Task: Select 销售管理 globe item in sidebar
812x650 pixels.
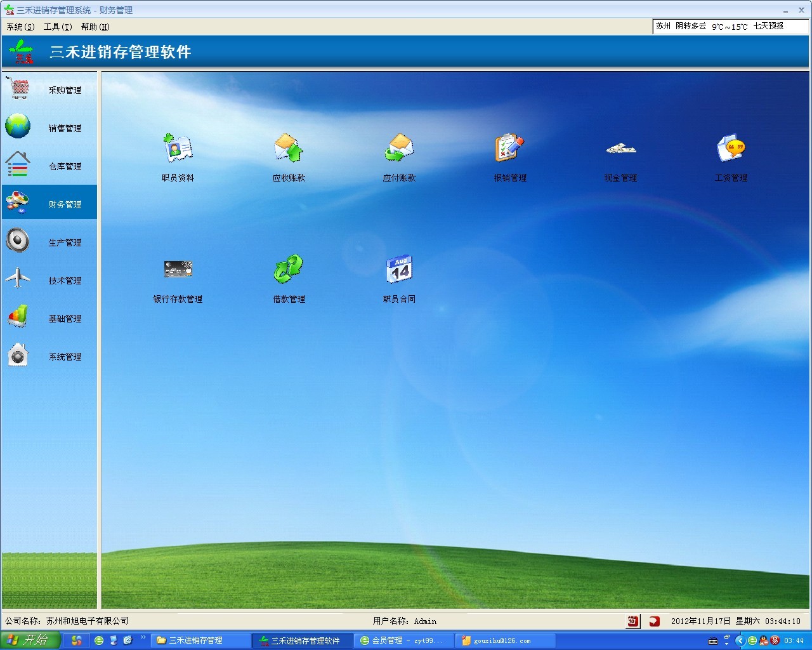Action: [49, 128]
